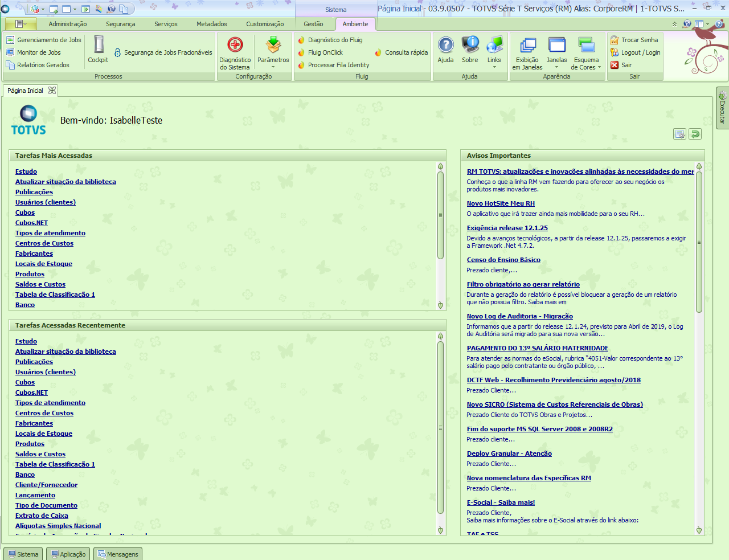Click Logout / Login
Viewport: 729px width, 560px height.
click(636, 52)
